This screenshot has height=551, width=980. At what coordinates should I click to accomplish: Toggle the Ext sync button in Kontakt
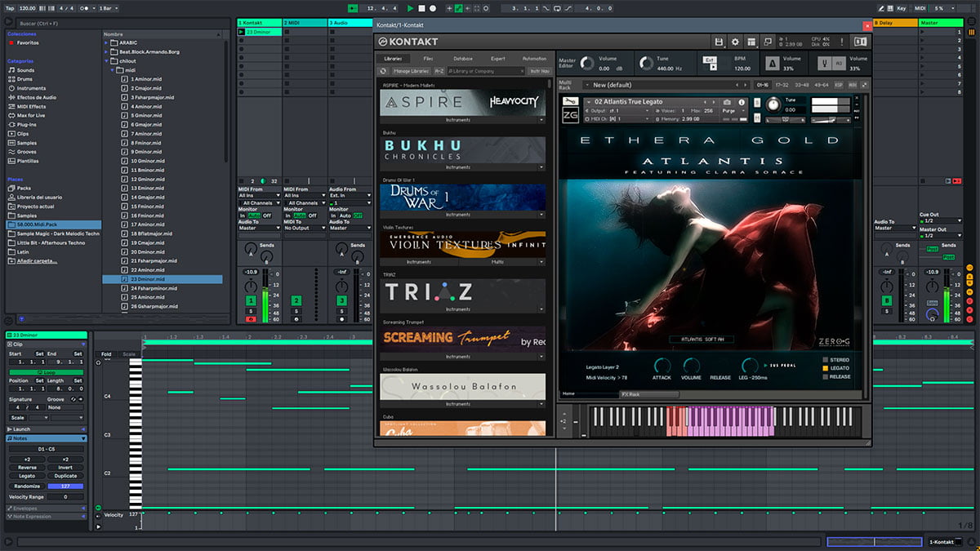click(x=710, y=60)
